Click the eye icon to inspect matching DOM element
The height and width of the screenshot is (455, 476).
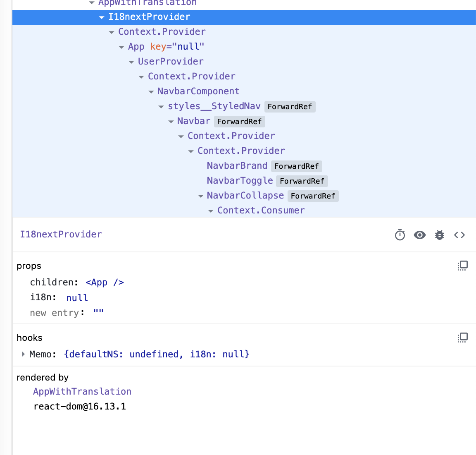[x=419, y=235]
